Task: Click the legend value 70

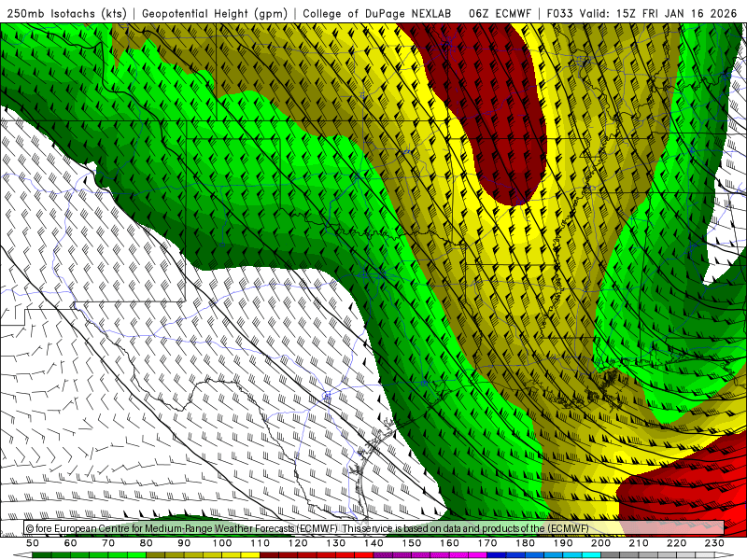Action: click(x=108, y=543)
